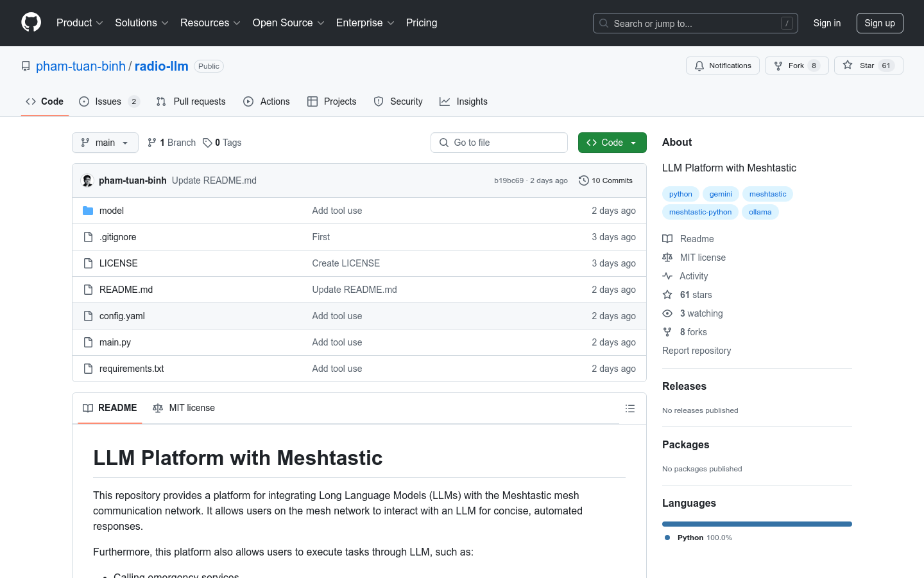Screen dimensions: 924x578
Task: Switch to the Issues tab
Action: [x=109, y=101]
